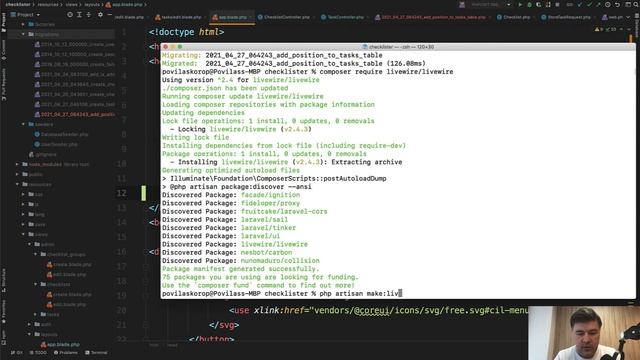Collapse the layouts folder
The image size is (640, 360).
(x=29, y=334)
